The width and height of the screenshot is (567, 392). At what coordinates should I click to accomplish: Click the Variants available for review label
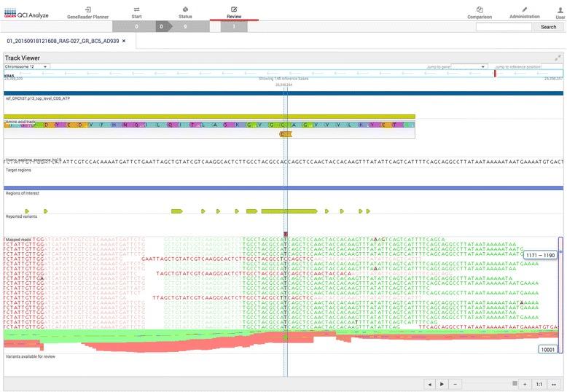tap(31, 356)
